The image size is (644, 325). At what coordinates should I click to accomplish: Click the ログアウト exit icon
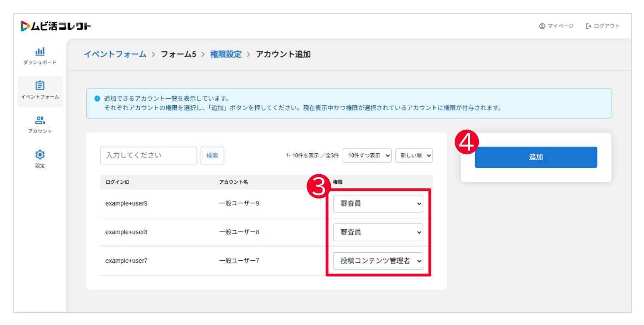pyautogui.click(x=589, y=26)
